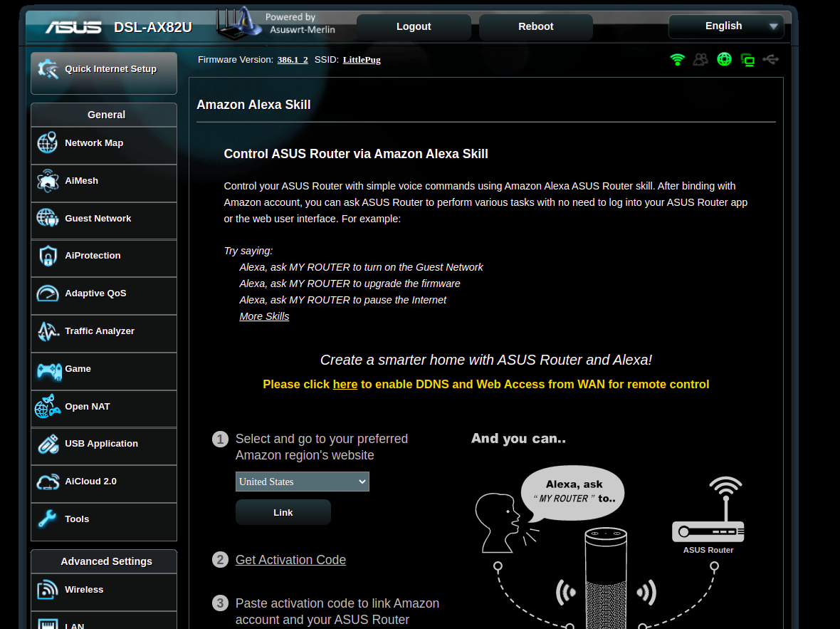The height and width of the screenshot is (629, 840).
Task: Open the United States region dropdown
Action: point(302,482)
